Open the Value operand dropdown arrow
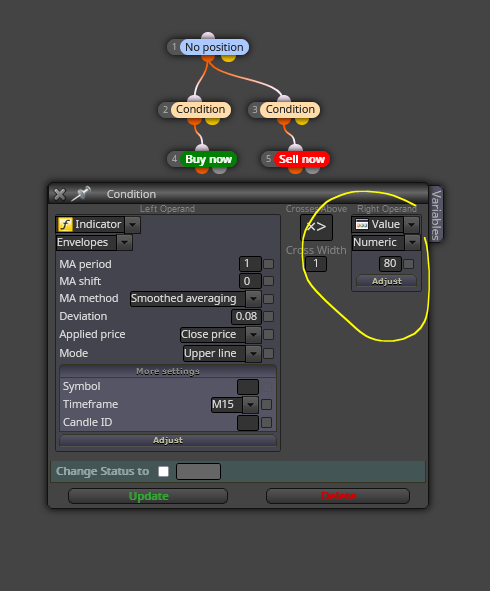490x591 pixels. click(x=412, y=225)
